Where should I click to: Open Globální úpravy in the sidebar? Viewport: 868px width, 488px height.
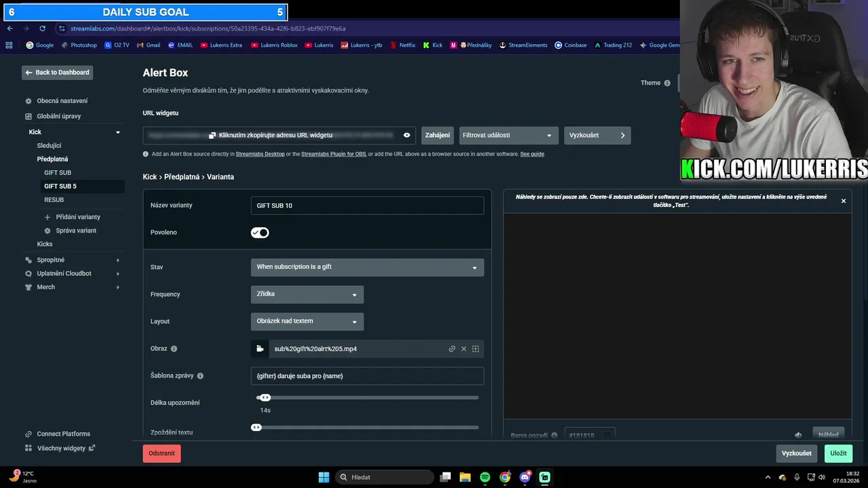coord(59,117)
